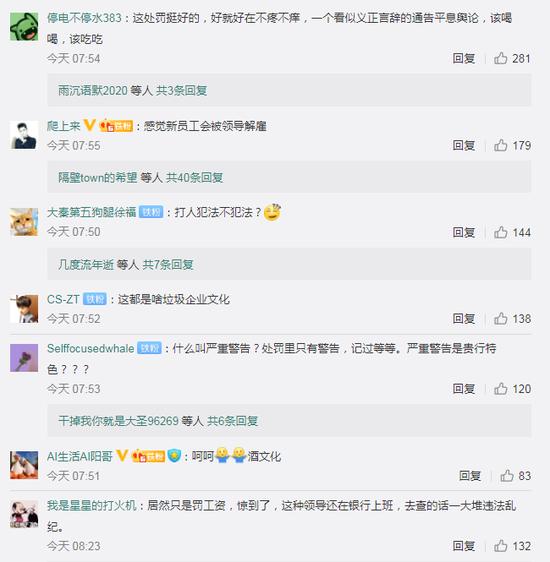
Task: Open 雨沉语默2020 username in reply box
Action: coord(93,91)
